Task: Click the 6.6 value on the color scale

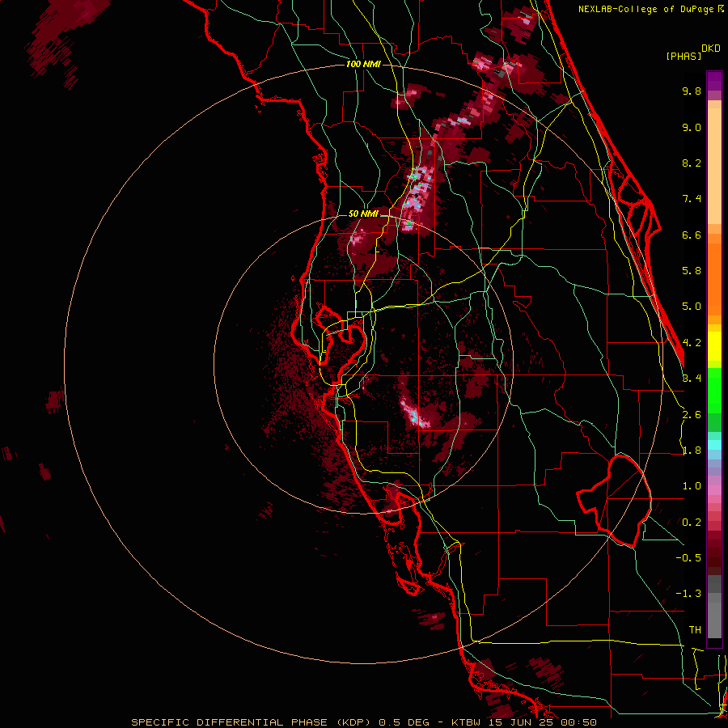Action: click(x=692, y=235)
